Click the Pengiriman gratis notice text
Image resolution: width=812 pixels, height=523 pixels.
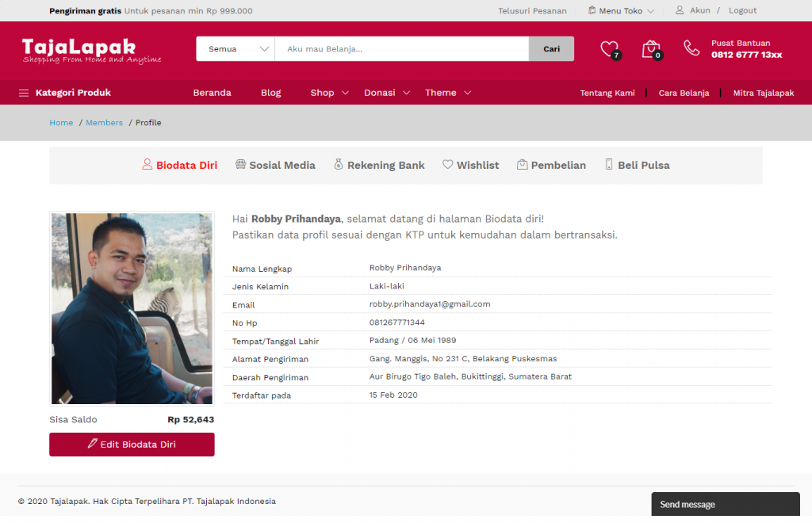151,11
